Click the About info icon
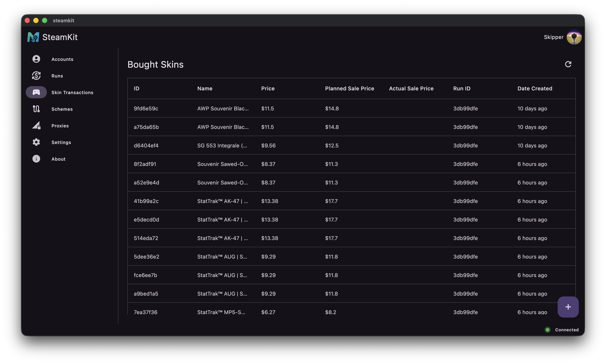This screenshot has height=364, width=606. 36,159
